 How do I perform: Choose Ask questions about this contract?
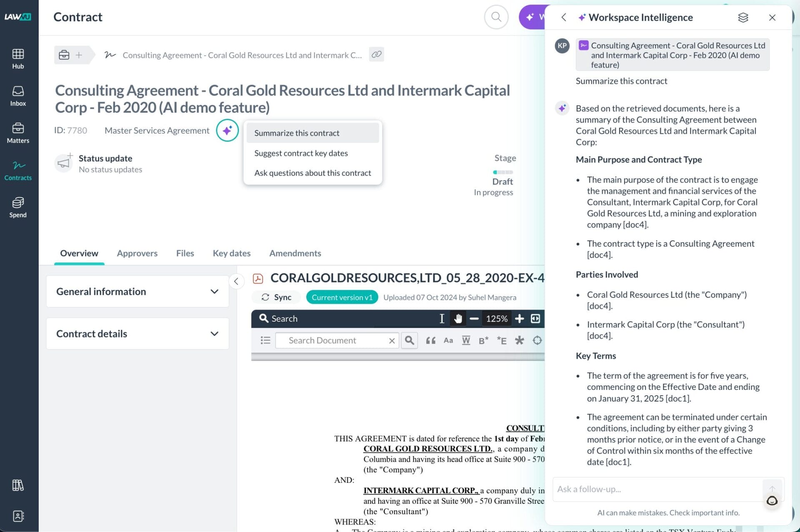(312, 173)
